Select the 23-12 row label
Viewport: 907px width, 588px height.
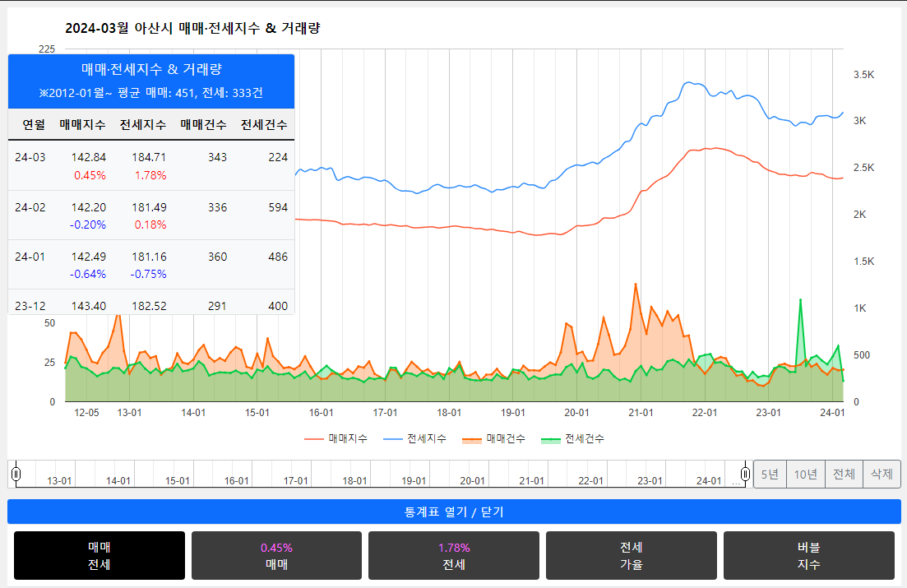(30, 306)
